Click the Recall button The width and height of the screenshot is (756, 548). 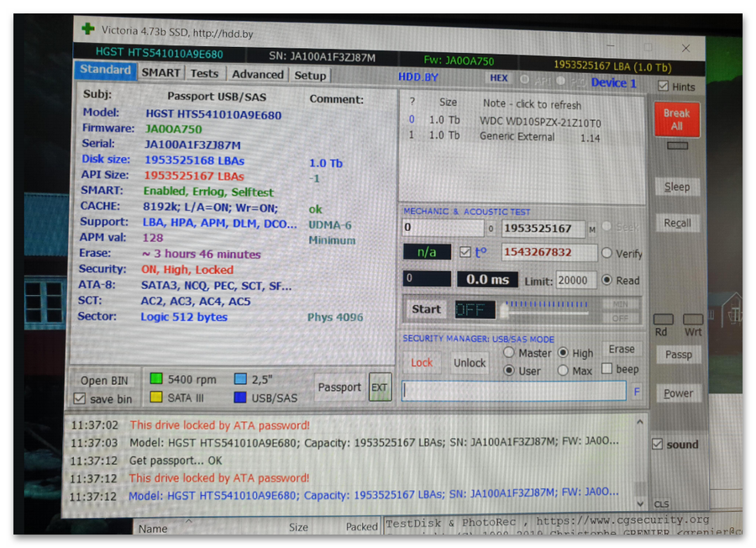click(x=677, y=223)
